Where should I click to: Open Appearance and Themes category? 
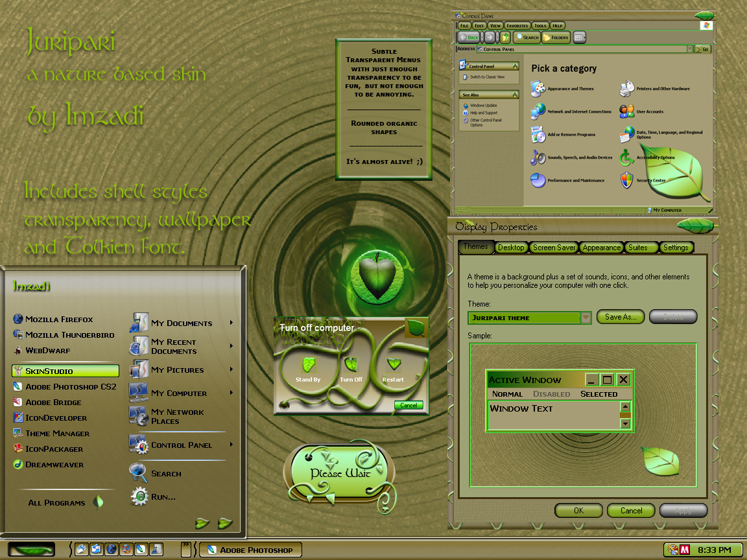(x=562, y=89)
